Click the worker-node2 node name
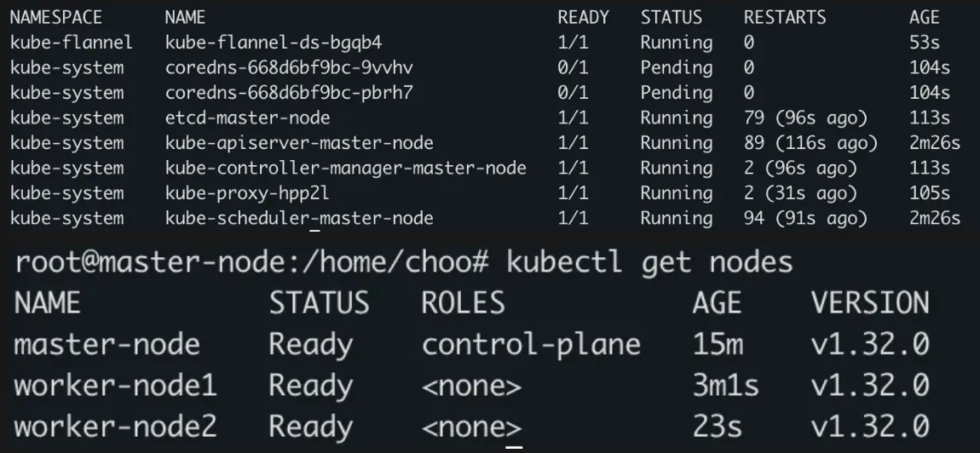The image size is (980, 453). point(116,427)
